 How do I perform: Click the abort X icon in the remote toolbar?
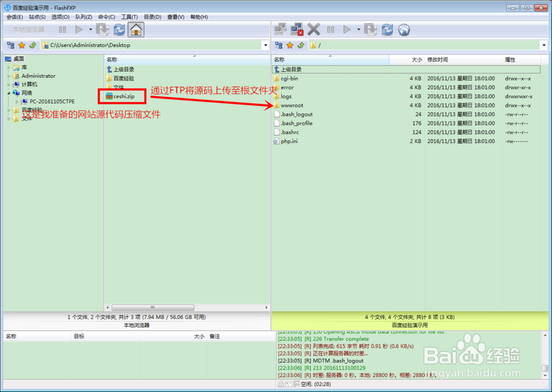(x=314, y=30)
